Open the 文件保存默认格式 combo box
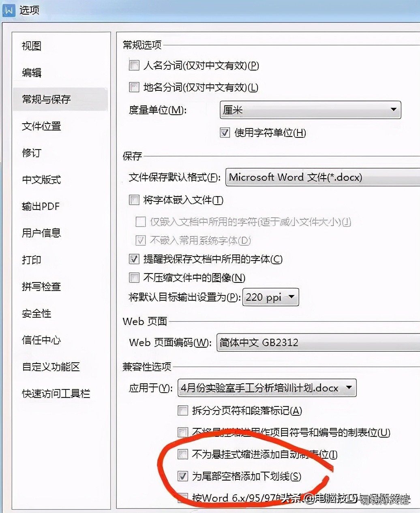This screenshot has height=513, width=420. [323, 177]
